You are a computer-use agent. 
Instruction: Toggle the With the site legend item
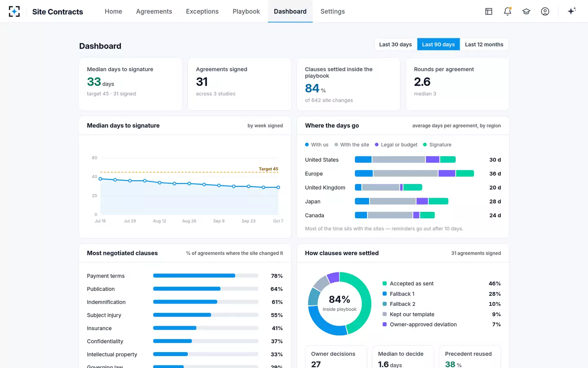tap(352, 145)
